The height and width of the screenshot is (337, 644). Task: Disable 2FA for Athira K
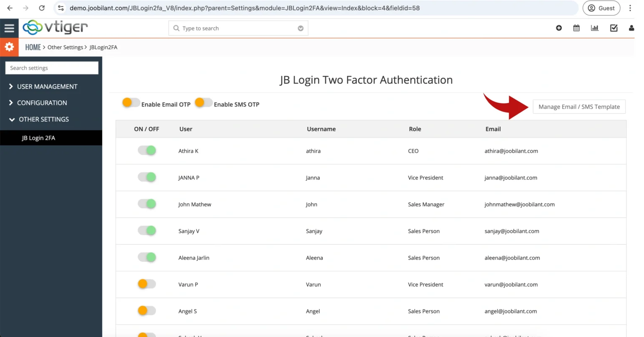click(x=147, y=150)
